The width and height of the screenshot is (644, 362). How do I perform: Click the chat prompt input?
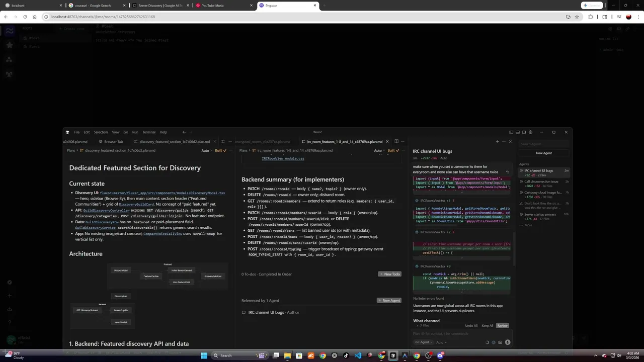pyautogui.click(x=462, y=333)
